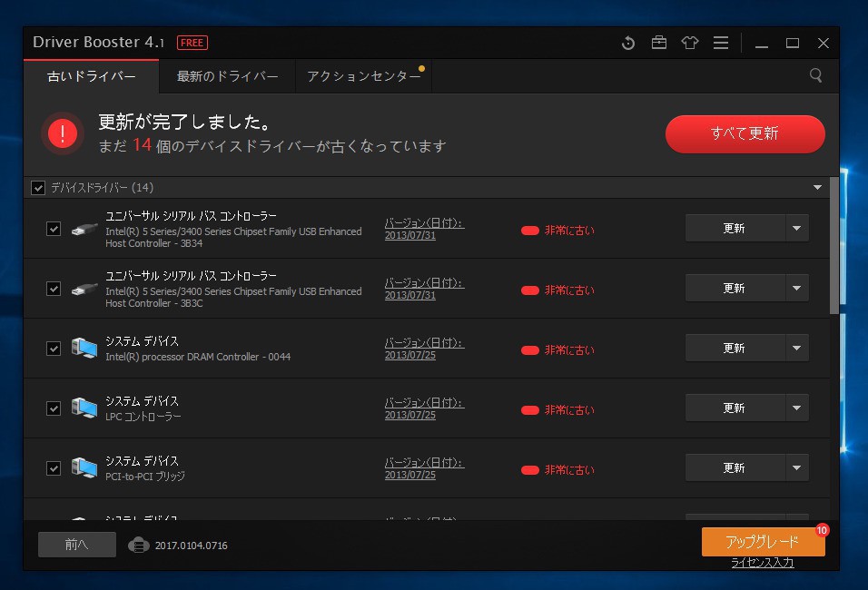This screenshot has width=868, height=590.
Task: Open update dropdown arrow for PCI-to-PCI ブリッジ
Action: coord(796,467)
